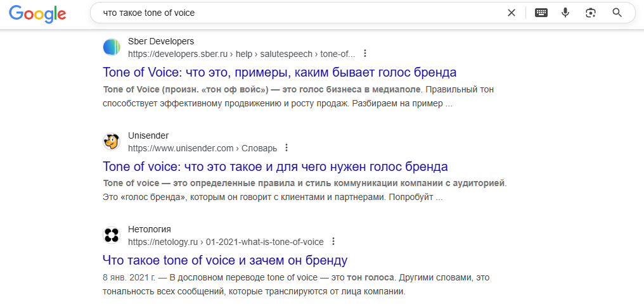
Task: Click the 'Unisender' site name
Action: pos(148,135)
